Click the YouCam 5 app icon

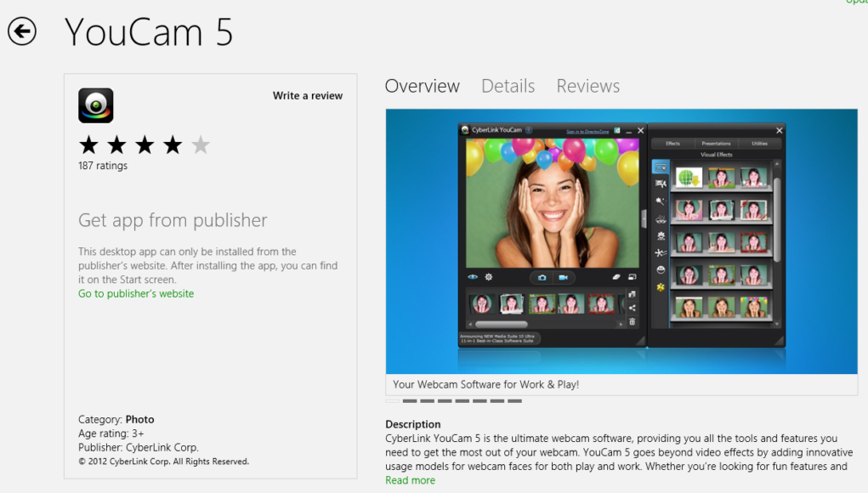96,105
